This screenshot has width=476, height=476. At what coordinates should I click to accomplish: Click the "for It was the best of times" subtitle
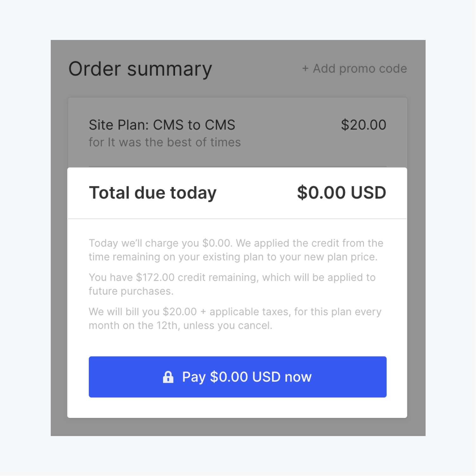(165, 142)
